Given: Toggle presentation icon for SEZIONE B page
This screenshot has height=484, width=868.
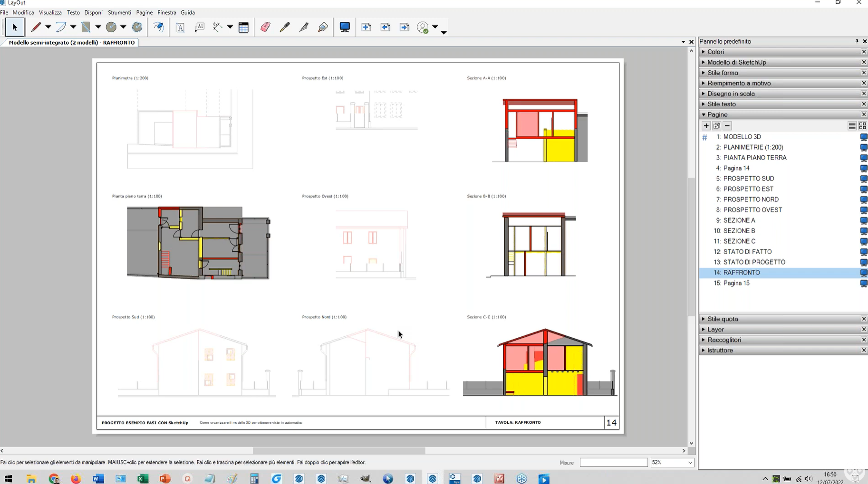Looking at the screenshot, I should click(x=863, y=231).
